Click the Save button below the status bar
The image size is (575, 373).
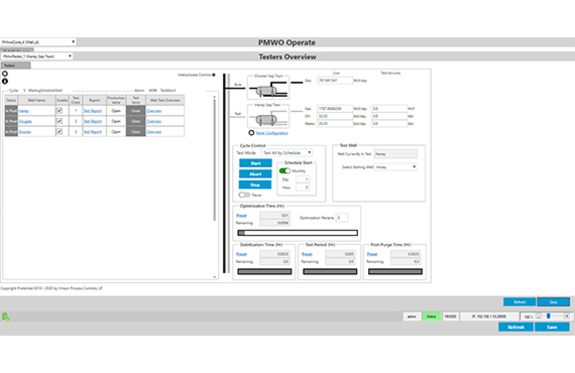coord(552,327)
